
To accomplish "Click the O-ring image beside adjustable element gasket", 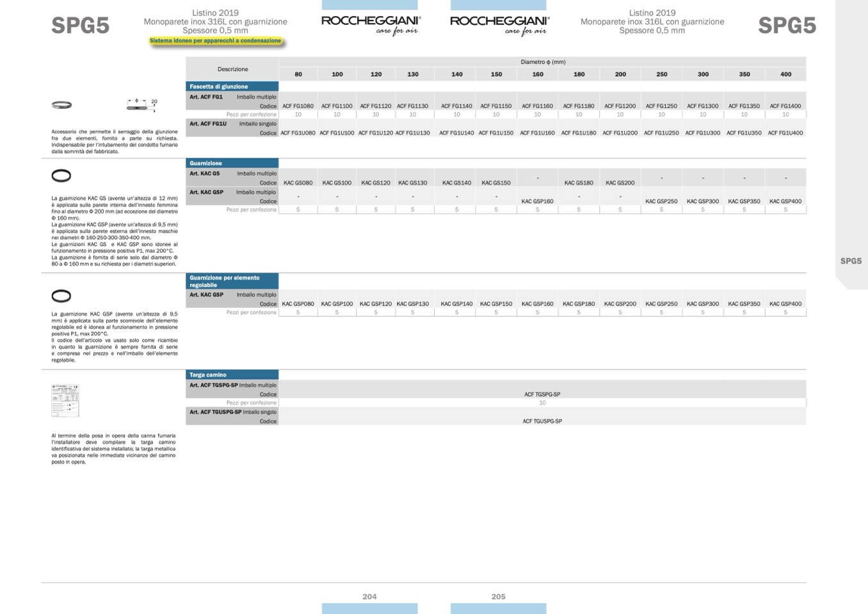I will tap(61, 296).
